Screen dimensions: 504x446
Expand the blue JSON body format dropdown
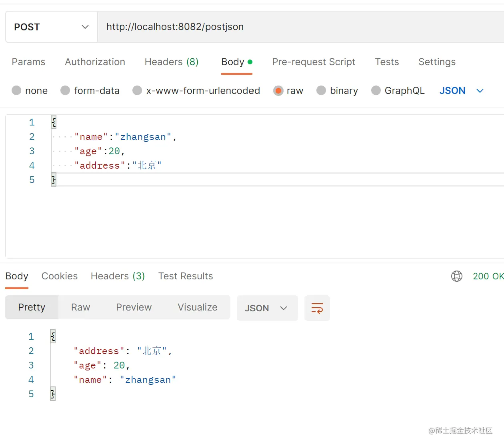tap(462, 91)
